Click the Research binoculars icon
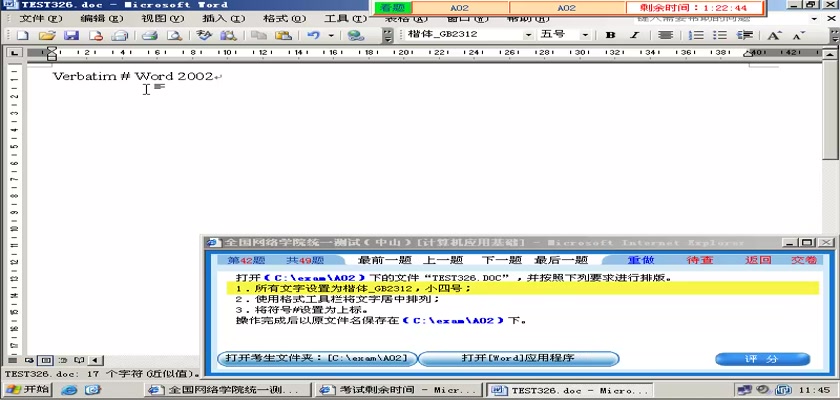The height and width of the screenshot is (400, 840). (229, 35)
